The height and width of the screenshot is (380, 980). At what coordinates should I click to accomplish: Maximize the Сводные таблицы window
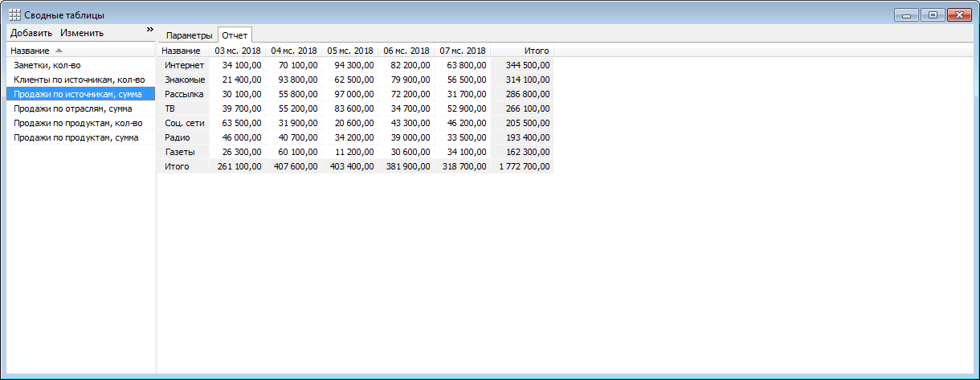[x=933, y=14]
